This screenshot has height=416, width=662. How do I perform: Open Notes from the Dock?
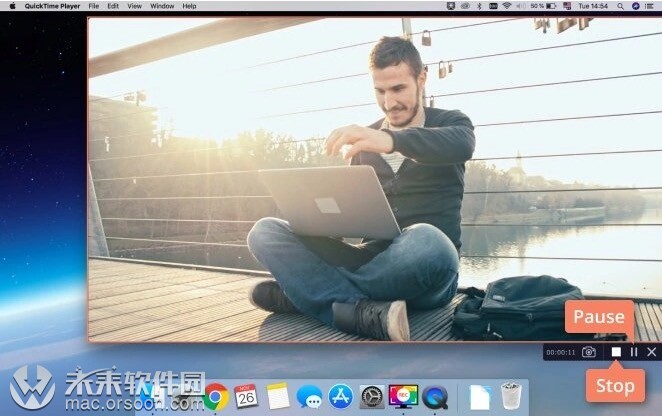click(x=277, y=396)
